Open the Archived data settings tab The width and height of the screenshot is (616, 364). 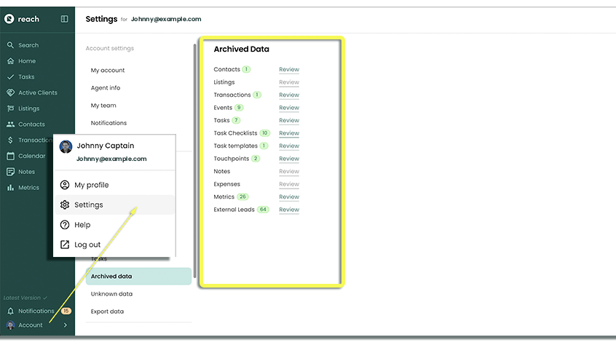click(x=111, y=277)
